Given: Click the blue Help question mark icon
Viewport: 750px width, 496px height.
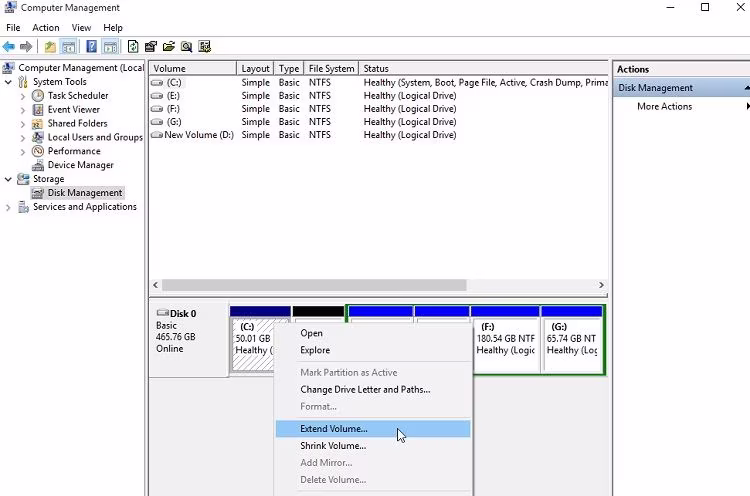Looking at the screenshot, I should [x=91, y=46].
